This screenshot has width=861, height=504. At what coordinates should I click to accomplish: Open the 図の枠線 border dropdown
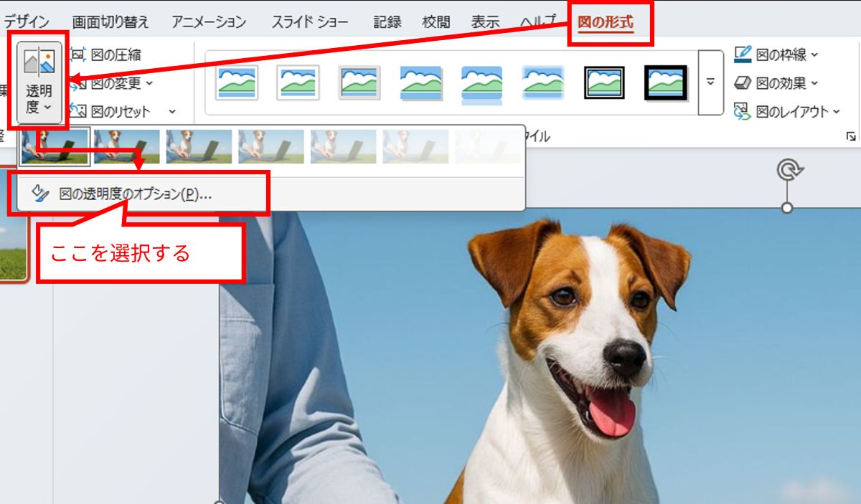point(776,54)
